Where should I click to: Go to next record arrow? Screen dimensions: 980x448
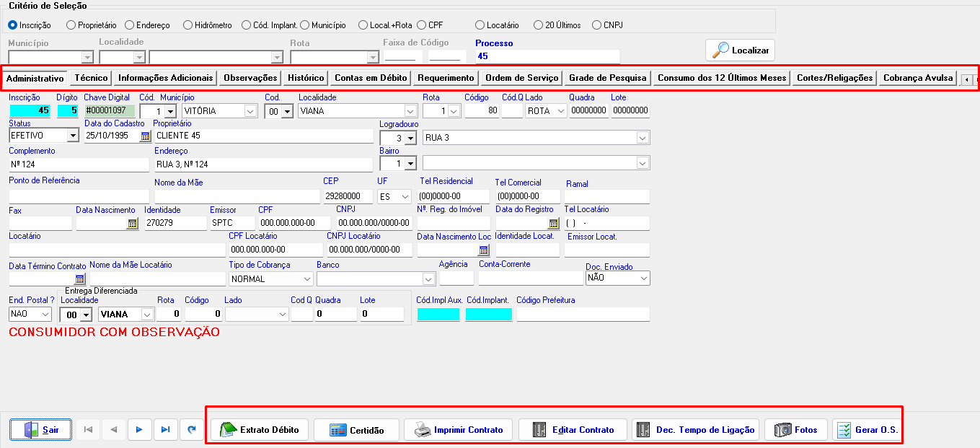(139, 430)
